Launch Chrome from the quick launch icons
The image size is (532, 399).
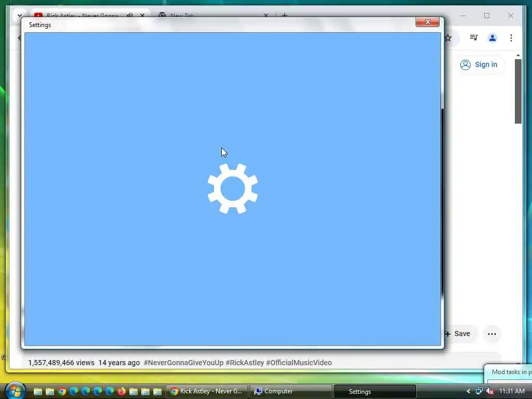pyautogui.click(x=62, y=392)
